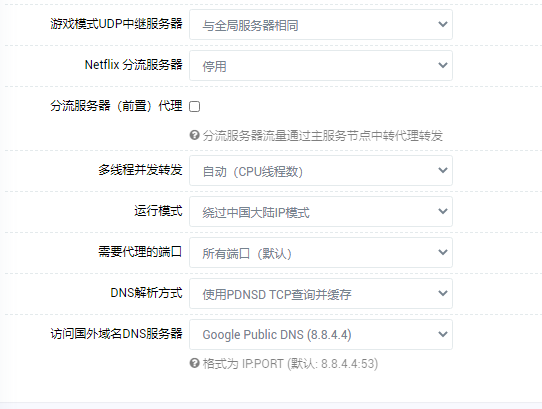542x409 pixels.
Task: Open DNS解析方式 dropdown showing 使用PDNSD TCP查询并缓存
Action: click(x=321, y=294)
